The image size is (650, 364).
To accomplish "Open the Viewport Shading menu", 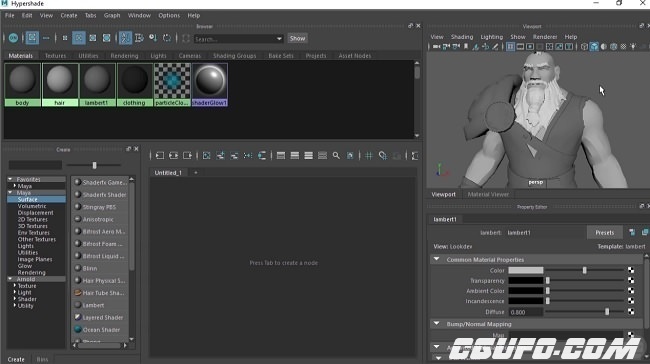I will click(x=462, y=37).
